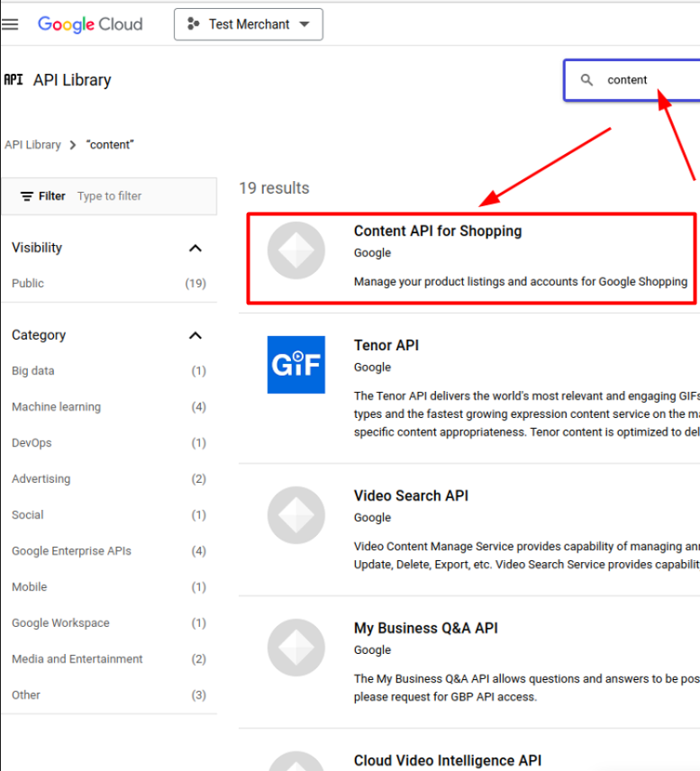Click the Manage your product listings description
Screen dimensions: 700x771
pos(521,281)
